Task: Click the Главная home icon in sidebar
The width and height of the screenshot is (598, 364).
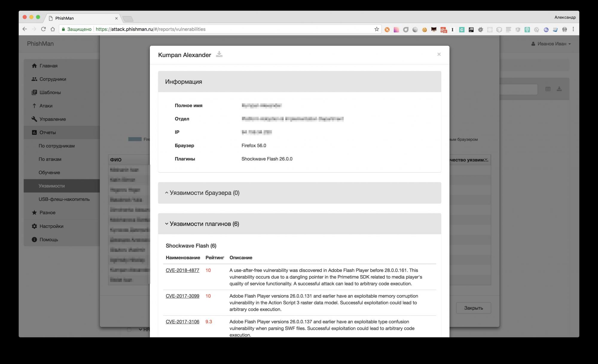Action: (34, 66)
